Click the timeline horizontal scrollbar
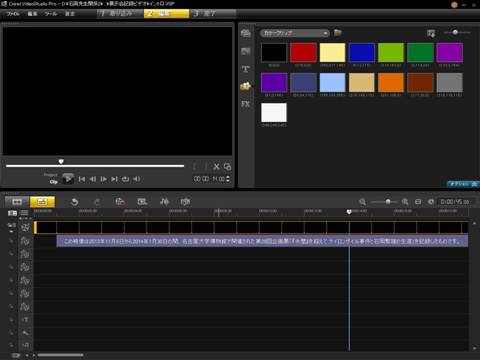The image size is (480, 360). (x=60, y=355)
